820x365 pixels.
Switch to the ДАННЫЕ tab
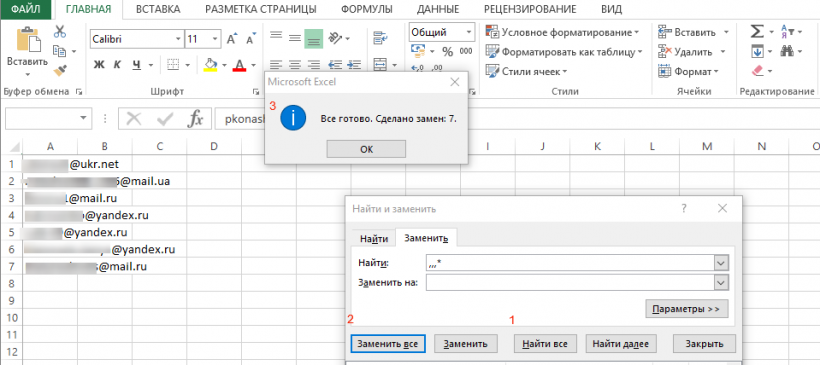click(438, 9)
